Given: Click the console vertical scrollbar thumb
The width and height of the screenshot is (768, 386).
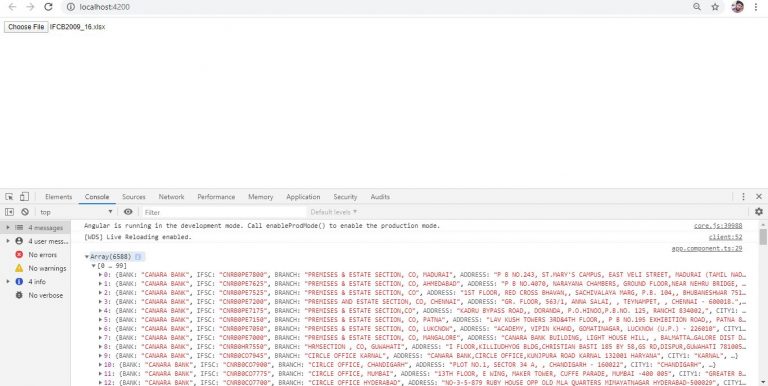Looking at the screenshot, I should click(763, 236).
